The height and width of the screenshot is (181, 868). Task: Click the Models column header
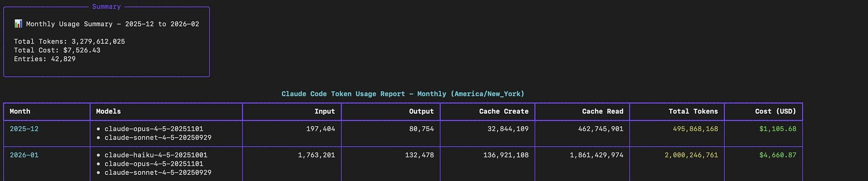(x=108, y=111)
